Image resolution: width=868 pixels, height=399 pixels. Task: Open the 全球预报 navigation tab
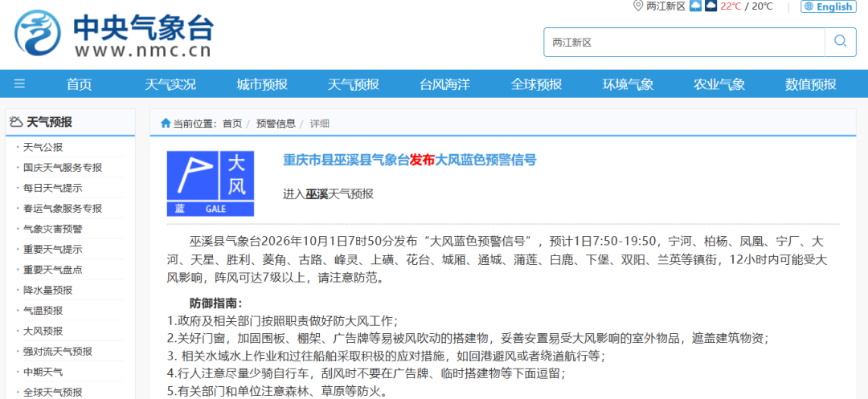tap(536, 84)
